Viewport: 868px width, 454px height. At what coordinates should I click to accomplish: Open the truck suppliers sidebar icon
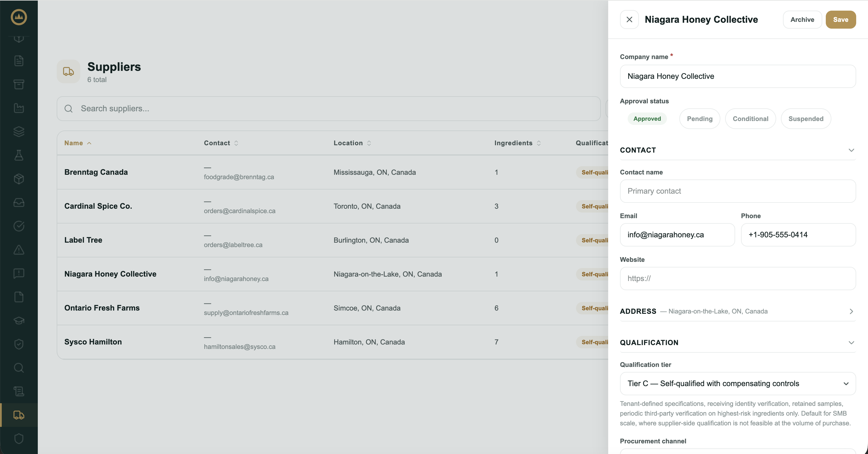coord(19,415)
